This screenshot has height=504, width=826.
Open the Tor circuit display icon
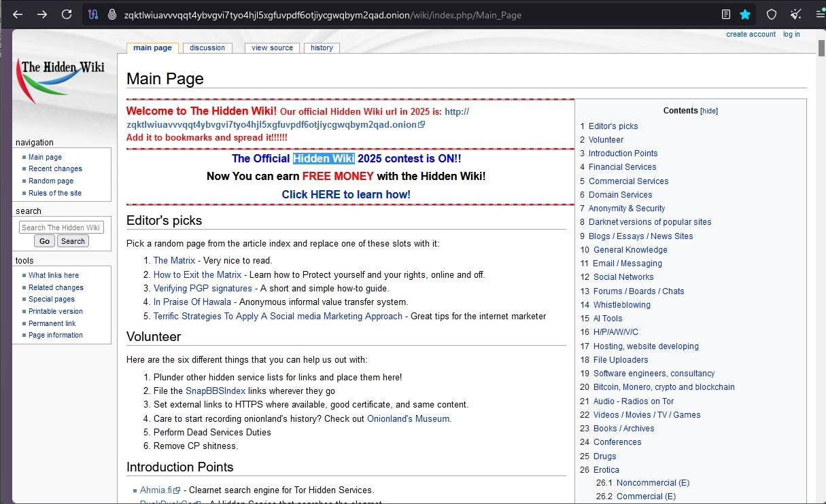click(92, 14)
